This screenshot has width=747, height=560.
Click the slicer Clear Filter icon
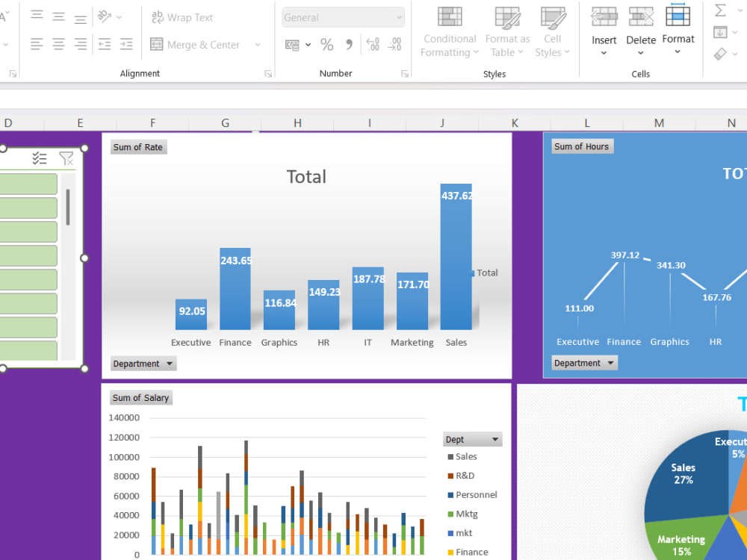[66, 158]
